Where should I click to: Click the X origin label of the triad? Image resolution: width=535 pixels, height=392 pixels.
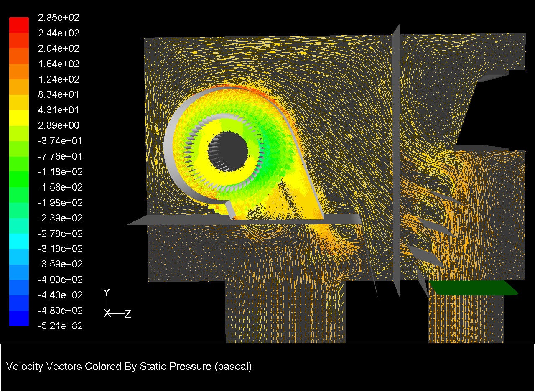(107, 313)
